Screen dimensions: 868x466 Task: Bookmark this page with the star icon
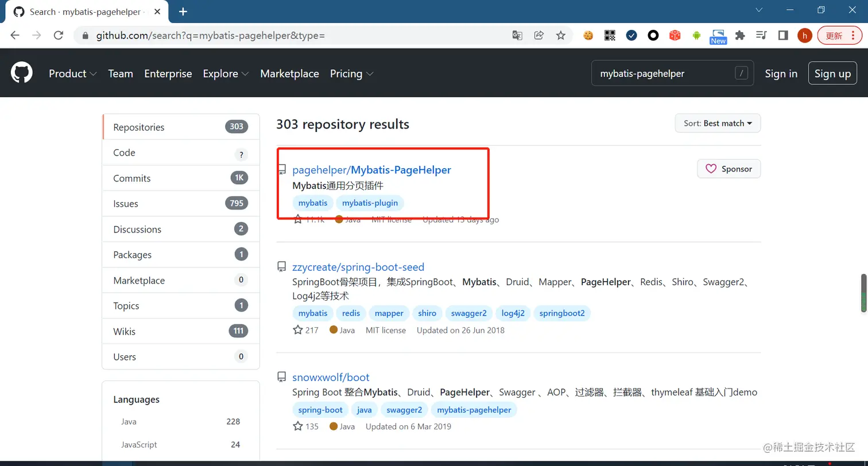(561, 36)
